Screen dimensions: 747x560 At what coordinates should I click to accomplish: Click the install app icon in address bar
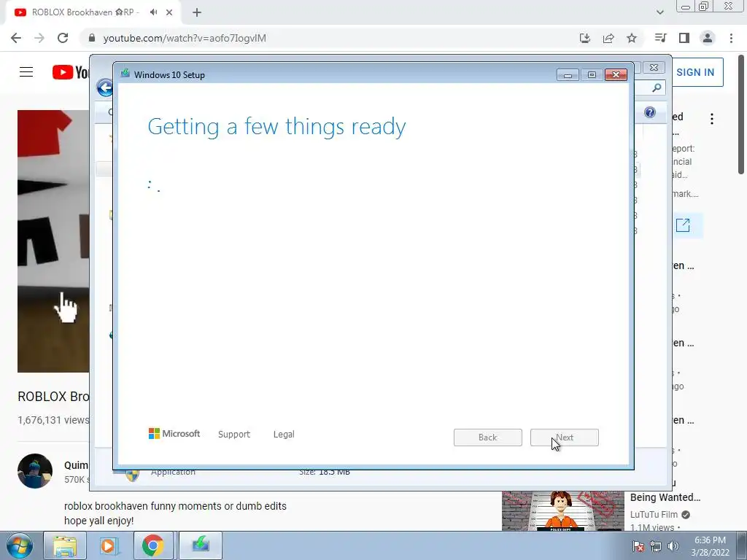pyautogui.click(x=585, y=38)
